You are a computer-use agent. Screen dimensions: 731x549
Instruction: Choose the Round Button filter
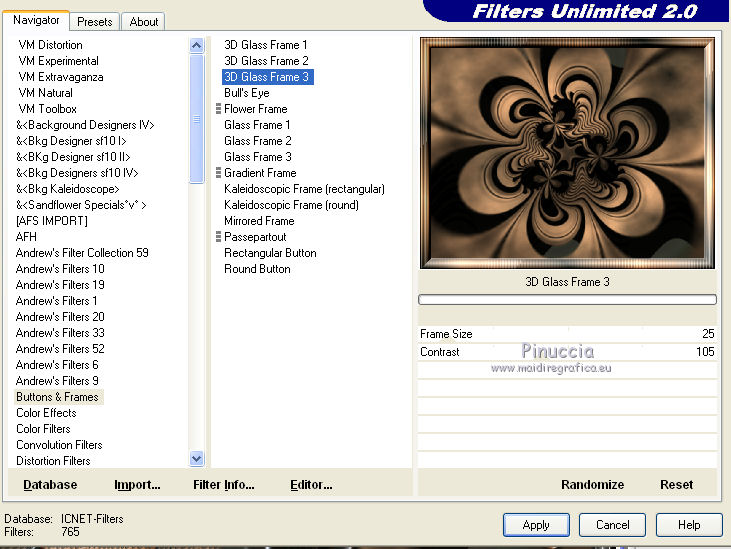point(257,269)
